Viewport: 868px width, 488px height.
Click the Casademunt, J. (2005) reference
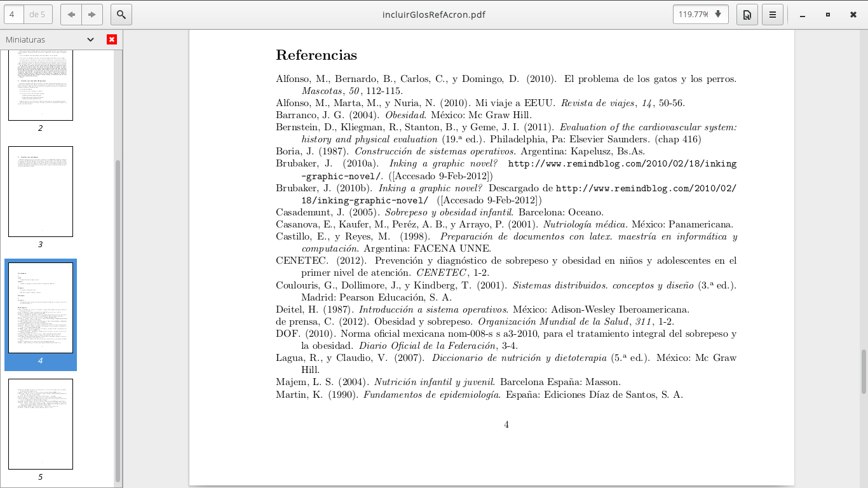[440, 212]
